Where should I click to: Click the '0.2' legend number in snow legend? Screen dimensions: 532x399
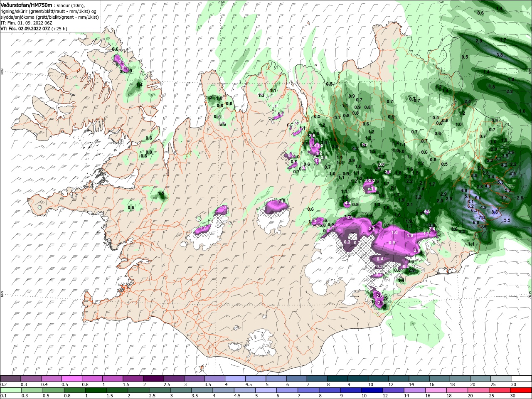point(3,384)
